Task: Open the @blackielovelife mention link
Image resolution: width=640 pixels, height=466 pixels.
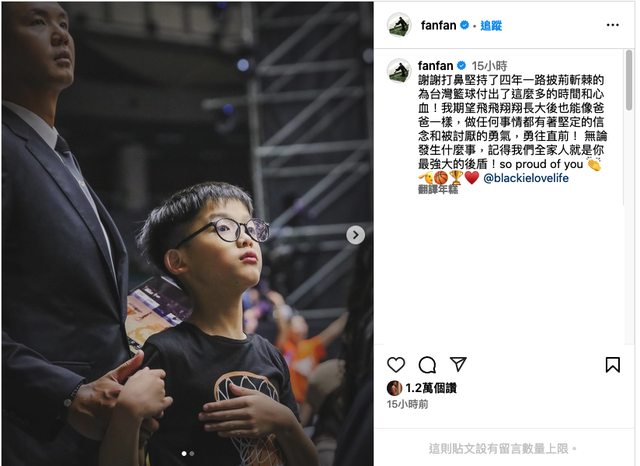Action: [526, 178]
